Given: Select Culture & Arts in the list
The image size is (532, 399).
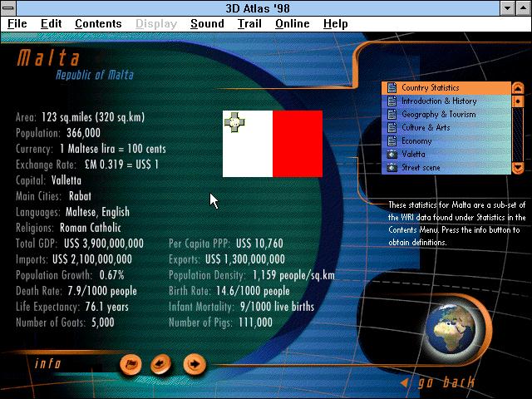Looking at the screenshot, I should tap(446, 127).
